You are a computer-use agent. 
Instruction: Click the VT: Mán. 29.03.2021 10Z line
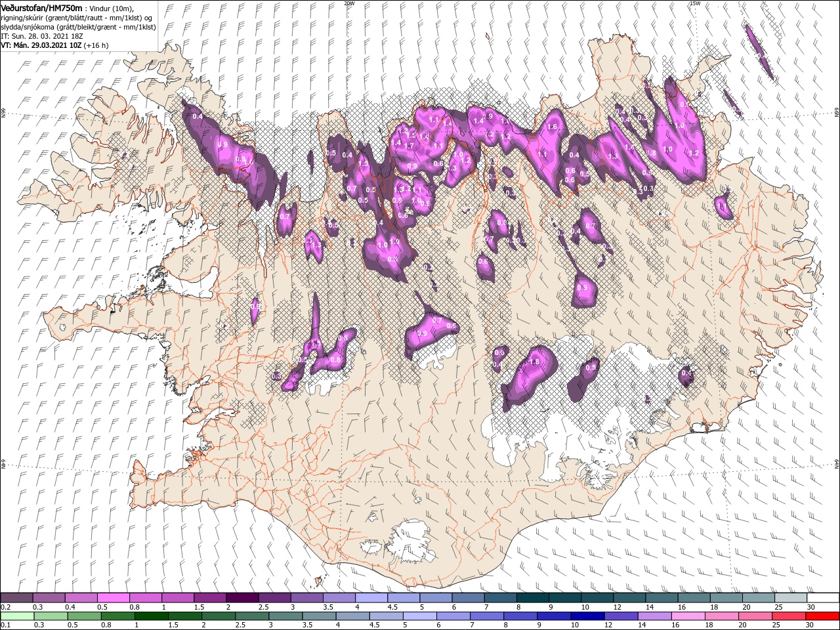click(41, 45)
